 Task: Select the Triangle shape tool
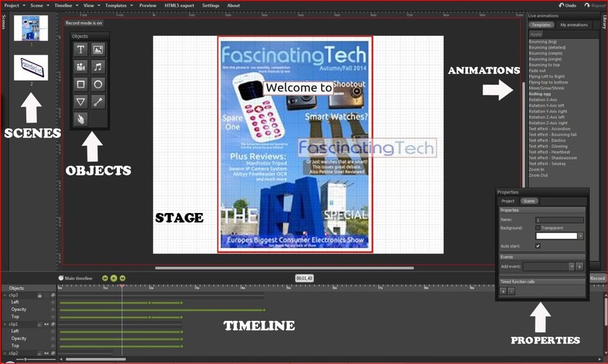pos(80,102)
